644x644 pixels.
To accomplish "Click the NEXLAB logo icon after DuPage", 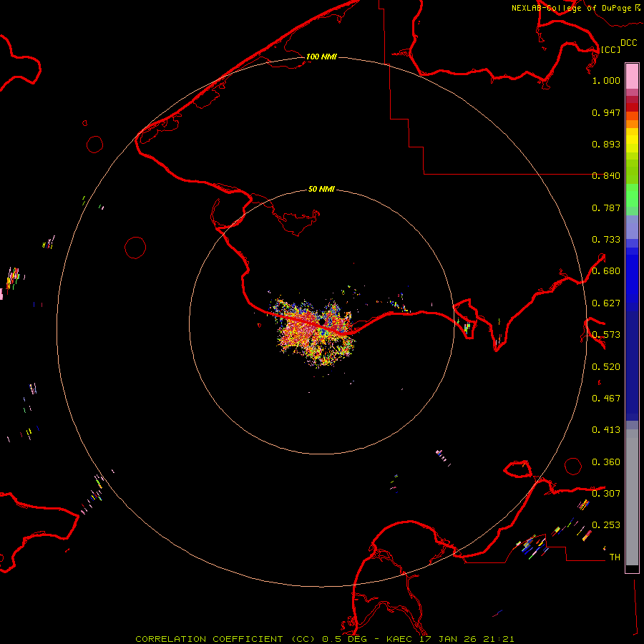I will point(638,8).
